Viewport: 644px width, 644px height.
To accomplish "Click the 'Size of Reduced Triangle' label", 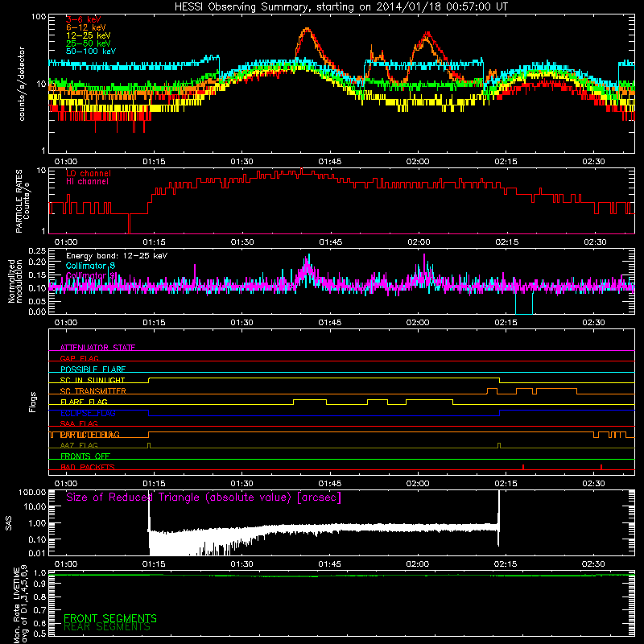I will tap(204, 497).
